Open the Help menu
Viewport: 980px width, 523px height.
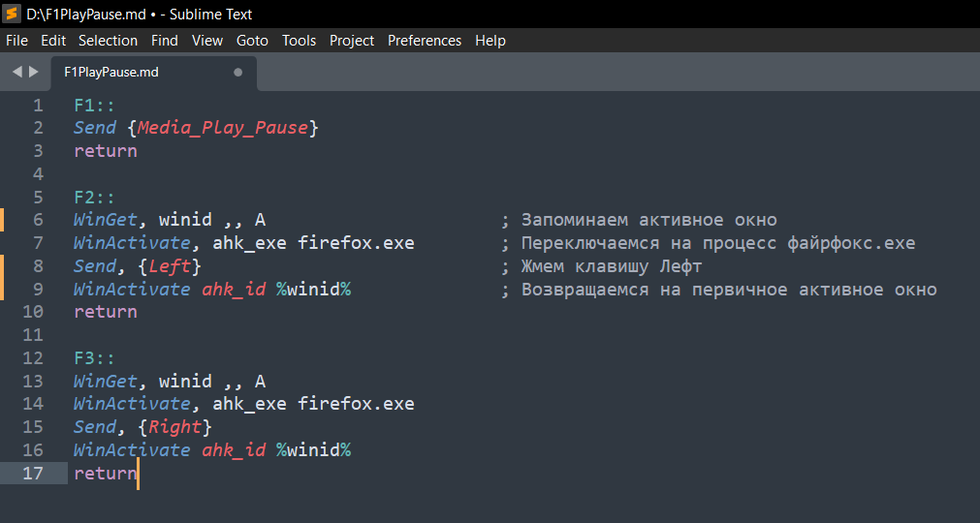point(490,41)
